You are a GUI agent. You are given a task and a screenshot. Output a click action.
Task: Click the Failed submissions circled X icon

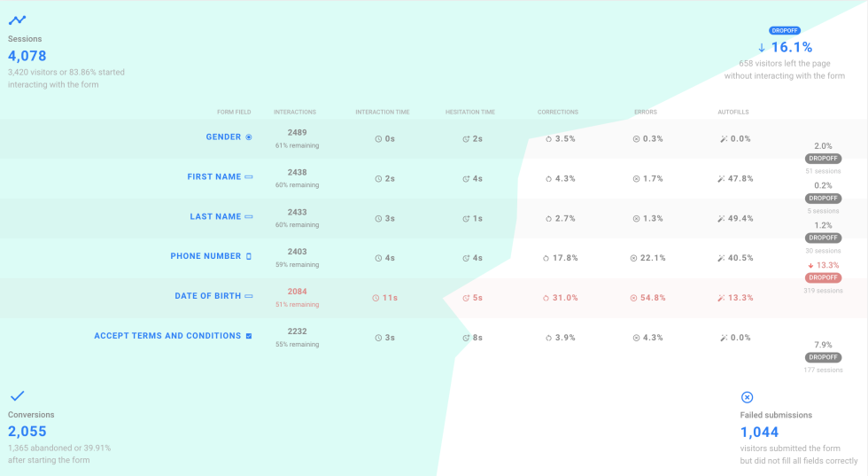click(x=747, y=397)
